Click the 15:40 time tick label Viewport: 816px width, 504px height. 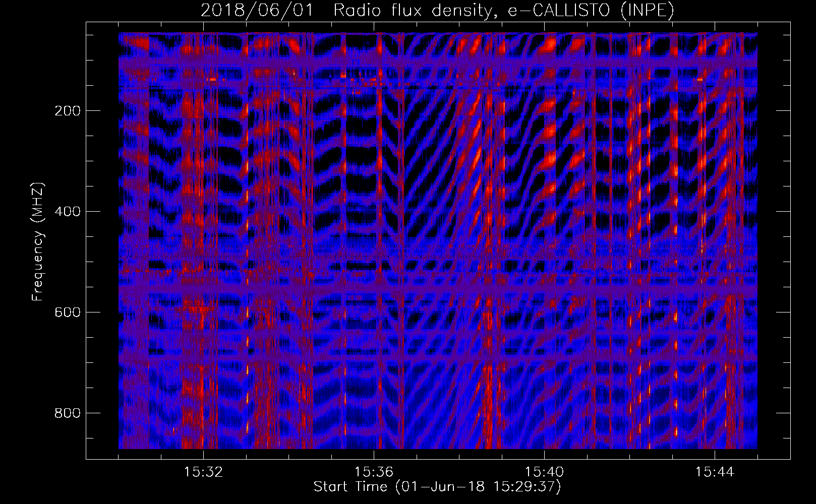click(x=544, y=472)
